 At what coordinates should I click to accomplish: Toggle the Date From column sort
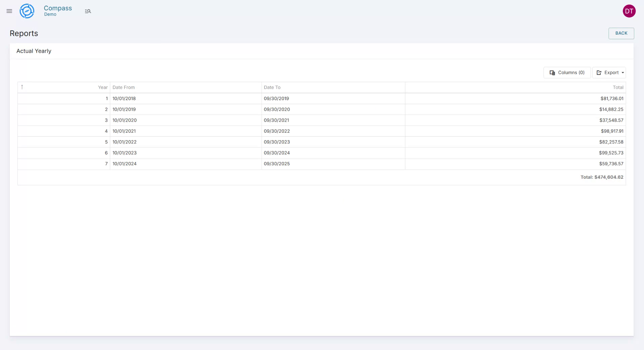coord(124,87)
